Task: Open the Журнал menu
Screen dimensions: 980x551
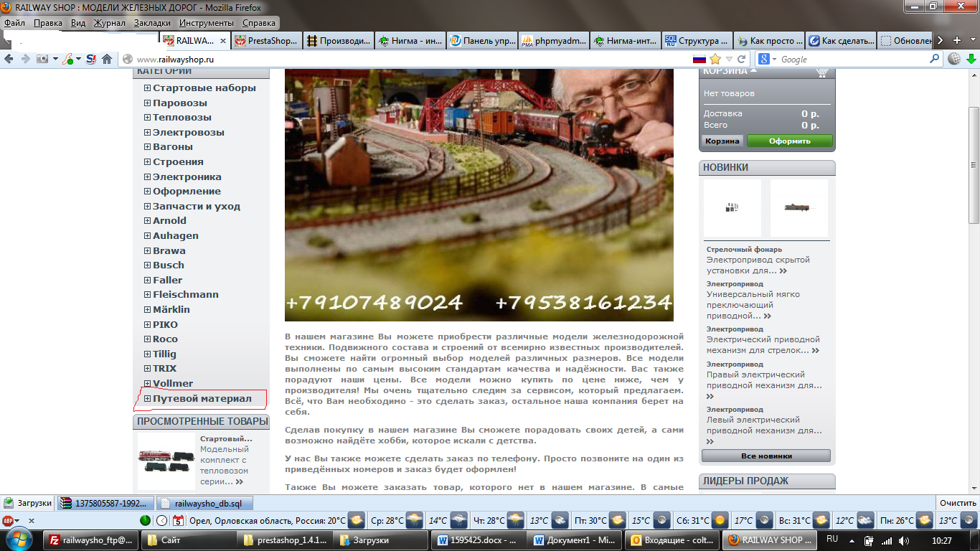Action: 110,23
